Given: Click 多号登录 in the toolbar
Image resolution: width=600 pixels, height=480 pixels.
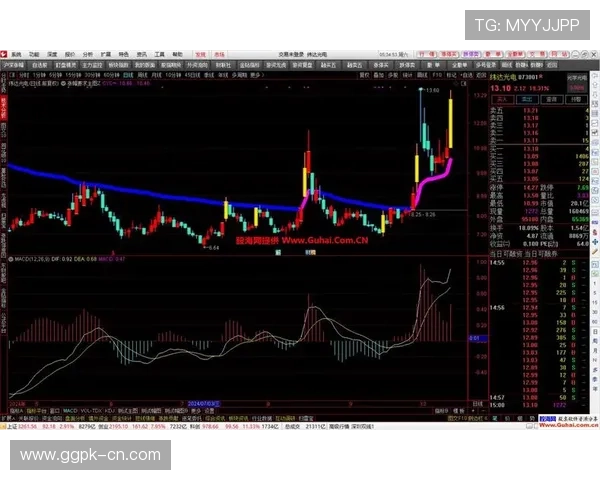Looking at the screenshot, I should [x=486, y=65].
